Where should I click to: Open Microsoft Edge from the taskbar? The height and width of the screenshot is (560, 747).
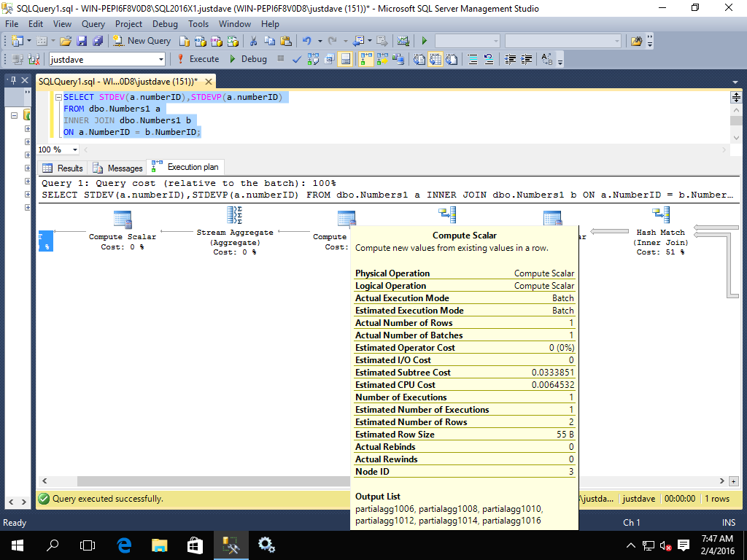point(124,545)
